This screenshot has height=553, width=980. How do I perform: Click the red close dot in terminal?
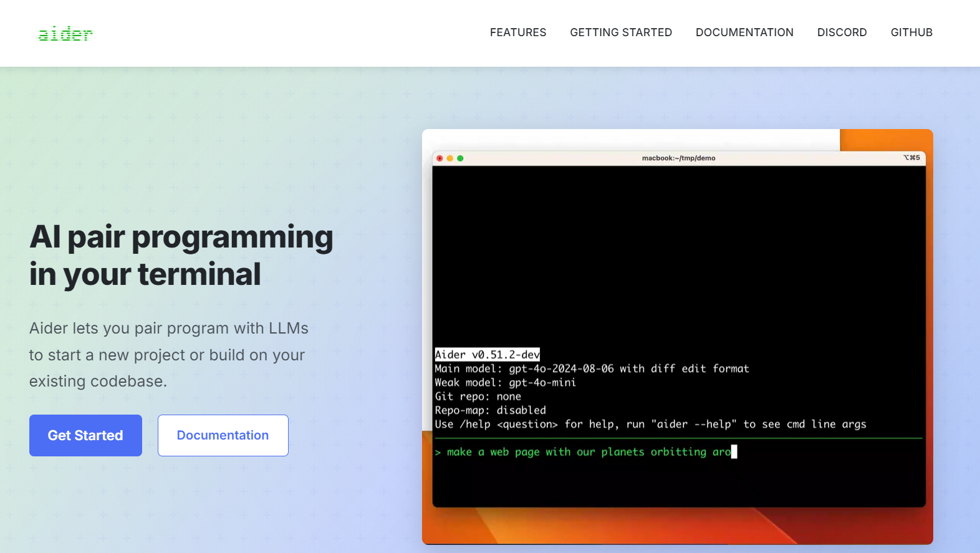tap(440, 158)
